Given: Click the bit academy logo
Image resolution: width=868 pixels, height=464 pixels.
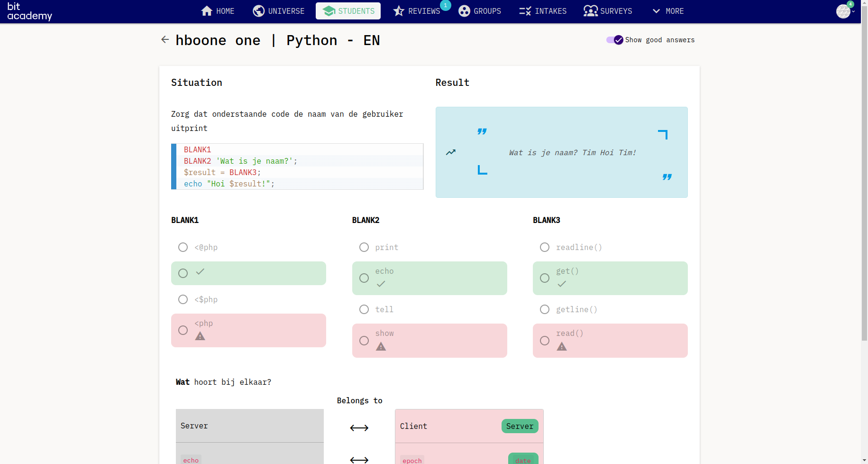Looking at the screenshot, I should [x=29, y=11].
